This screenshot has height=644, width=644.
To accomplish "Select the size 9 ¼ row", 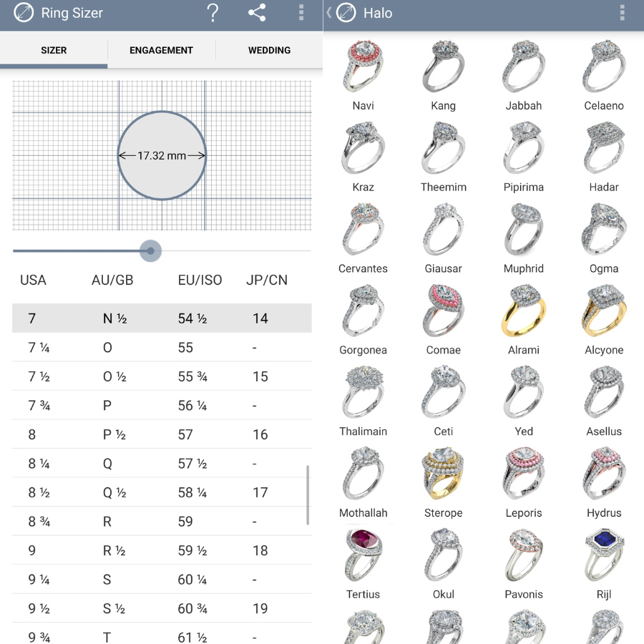I will pyautogui.click(x=162, y=579).
